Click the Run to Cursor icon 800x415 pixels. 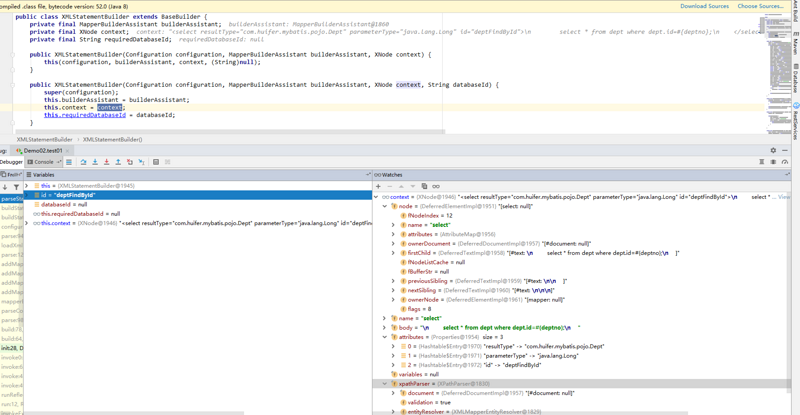point(141,162)
